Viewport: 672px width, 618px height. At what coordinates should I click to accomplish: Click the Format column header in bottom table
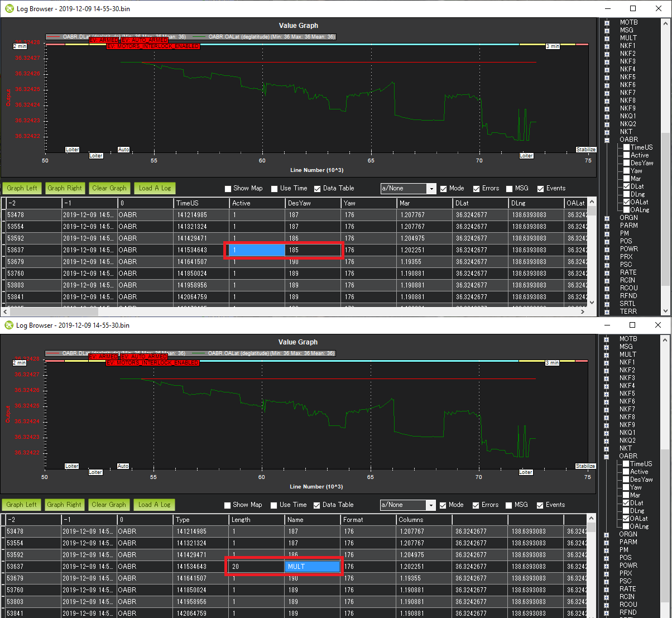368,520
